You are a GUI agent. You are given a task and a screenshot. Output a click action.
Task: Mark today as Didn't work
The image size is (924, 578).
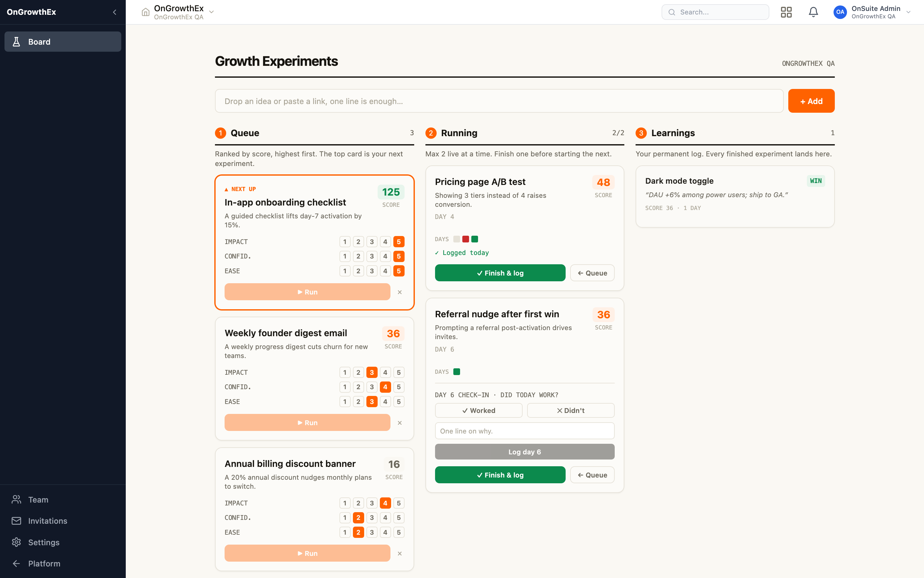570,411
